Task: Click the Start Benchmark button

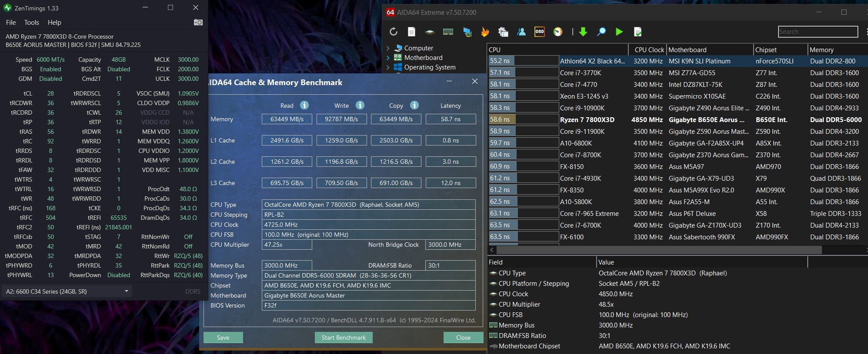Action: click(344, 337)
